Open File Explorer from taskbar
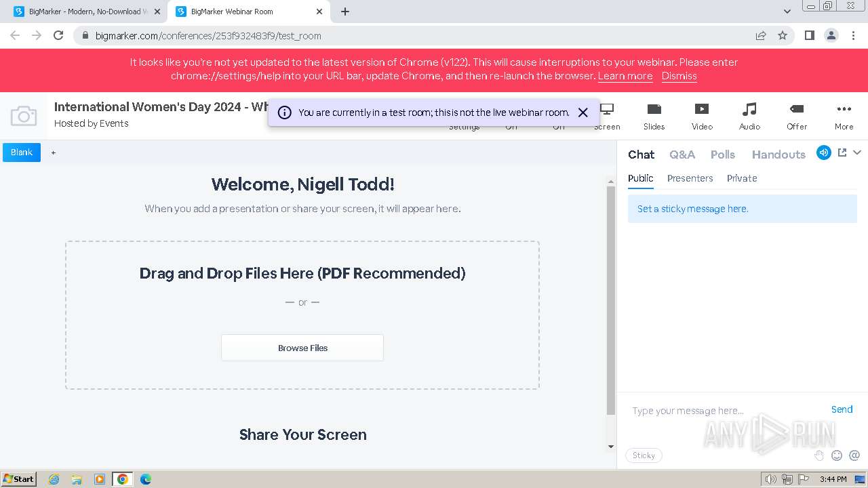Screen dimensions: 868x488 (77, 479)
